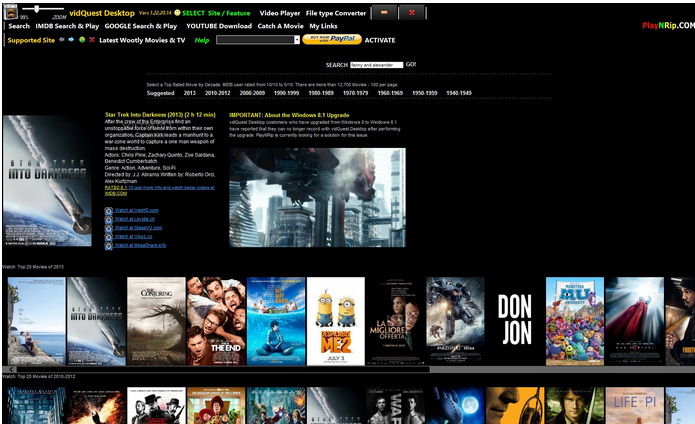Open YOUTUBE Download
The image size is (695, 424).
point(219,26)
